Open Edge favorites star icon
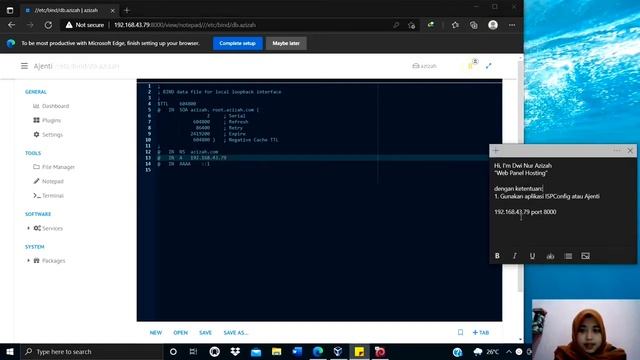Screen dimensions: 640x360 [x=455, y=25]
